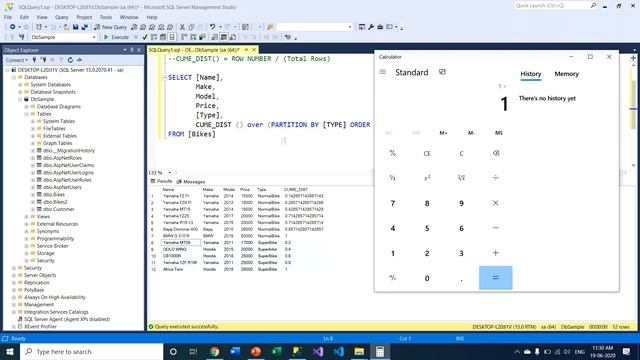
Task: Click the Windows taskbar search box
Action: coord(92,351)
